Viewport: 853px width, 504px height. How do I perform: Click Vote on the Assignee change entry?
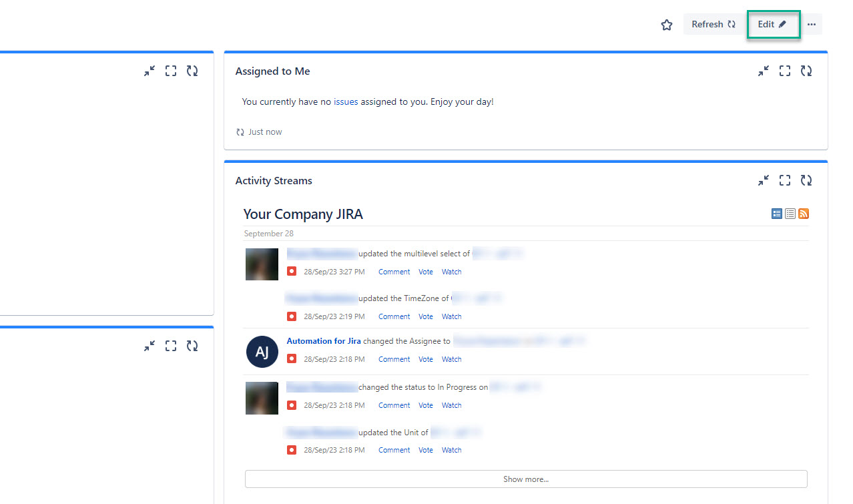[x=426, y=360]
